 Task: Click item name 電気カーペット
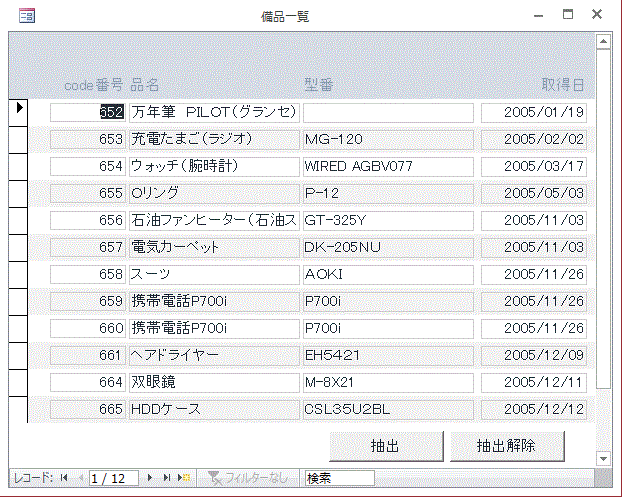click(214, 248)
